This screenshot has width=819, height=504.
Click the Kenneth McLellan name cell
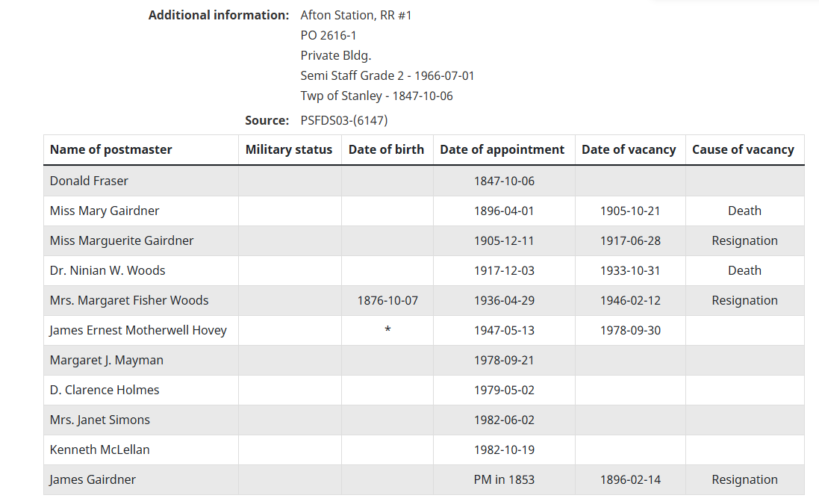pyautogui.click(x=98, y=449)
